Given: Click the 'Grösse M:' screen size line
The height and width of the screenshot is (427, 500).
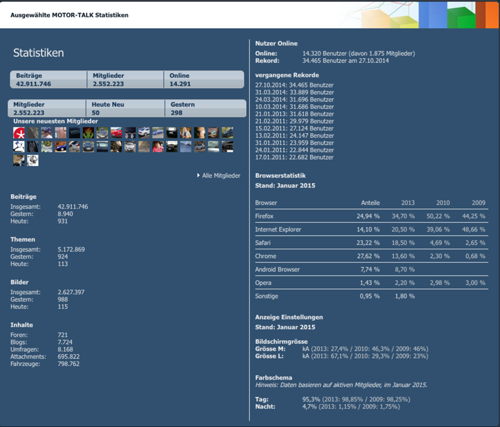Looking at the screenshot, I should [342, 349].
